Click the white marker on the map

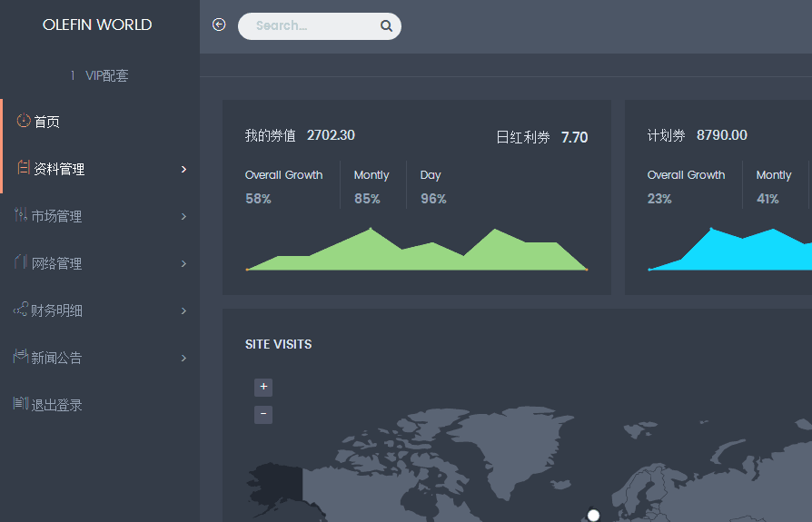pyautogui.click(x=593, y=516)
